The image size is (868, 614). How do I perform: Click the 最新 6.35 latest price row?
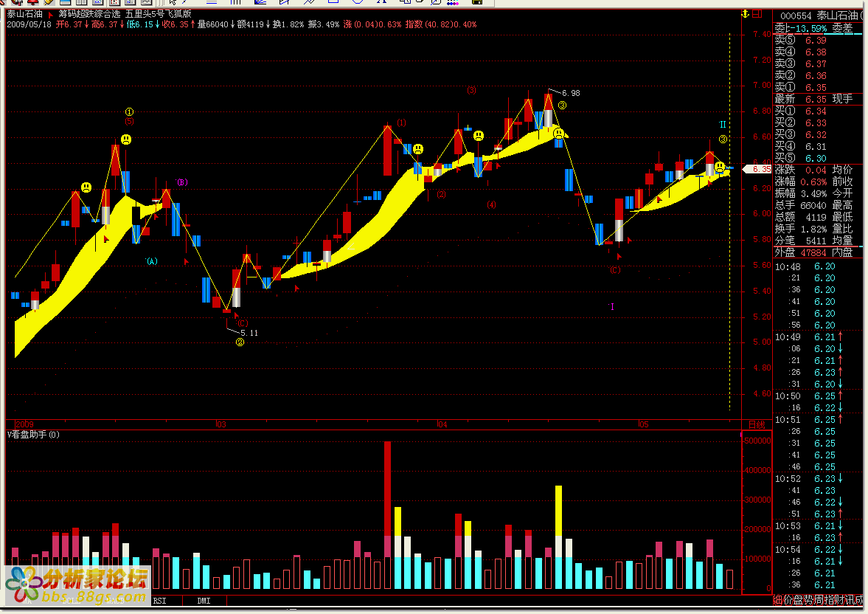tap(818, 99)
